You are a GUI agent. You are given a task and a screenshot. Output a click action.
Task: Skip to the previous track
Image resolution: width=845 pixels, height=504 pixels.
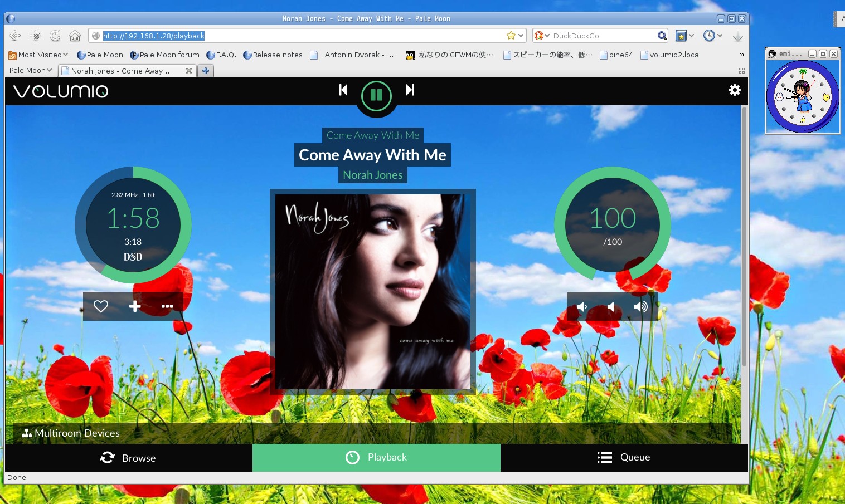tap(343, 90)
